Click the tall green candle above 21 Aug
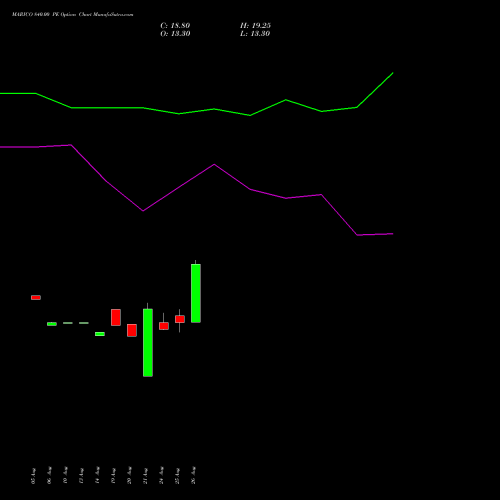The width and height of the screenshot is (500, 500). [x=148, y=343]
